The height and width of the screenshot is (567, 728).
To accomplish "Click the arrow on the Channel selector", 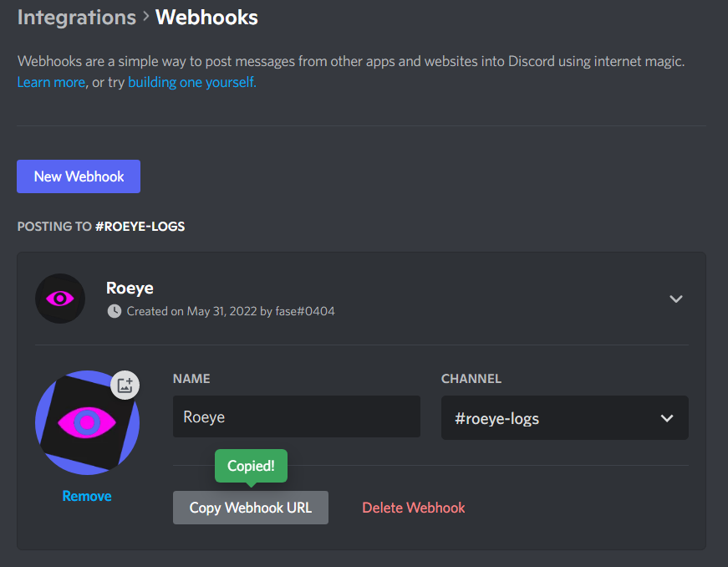I will 667,418.
